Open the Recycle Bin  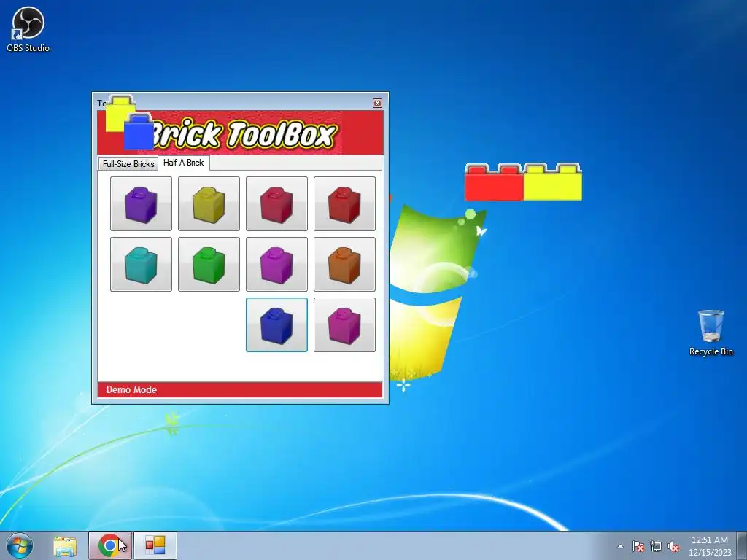click(711, 332)
